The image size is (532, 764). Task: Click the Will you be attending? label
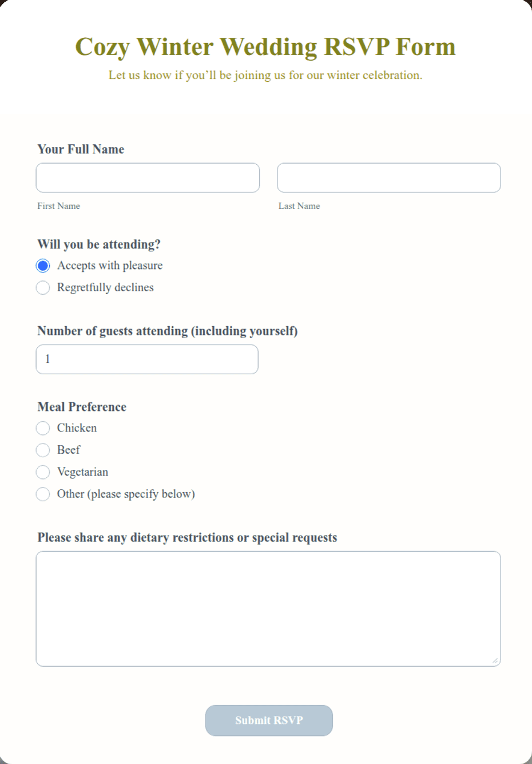(99, 244)
